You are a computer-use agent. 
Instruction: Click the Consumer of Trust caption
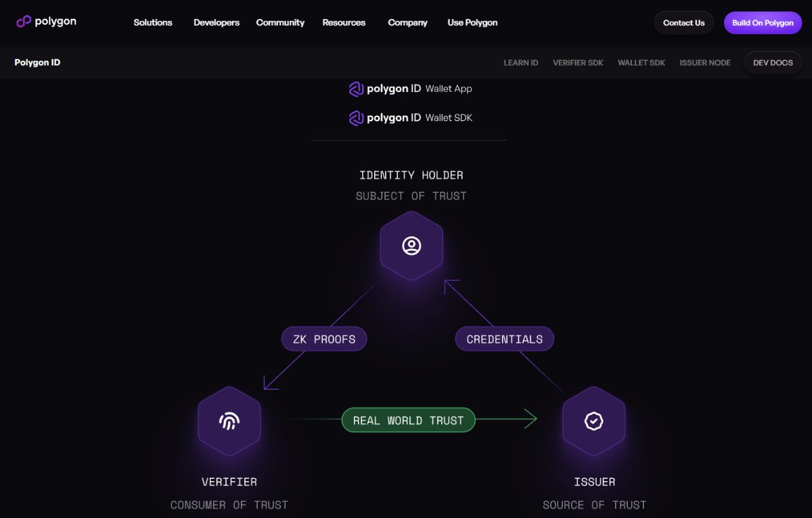pyautogui.click(x=229, y=505)
